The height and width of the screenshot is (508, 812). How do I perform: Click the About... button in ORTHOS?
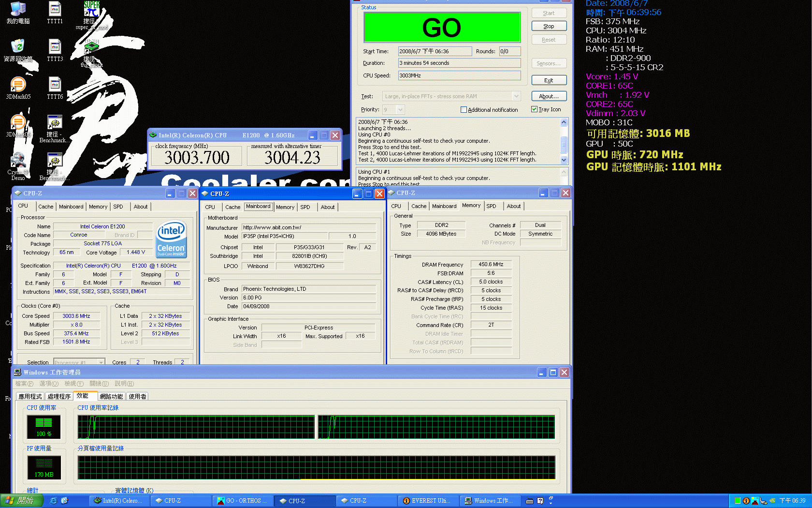point(549,96)
